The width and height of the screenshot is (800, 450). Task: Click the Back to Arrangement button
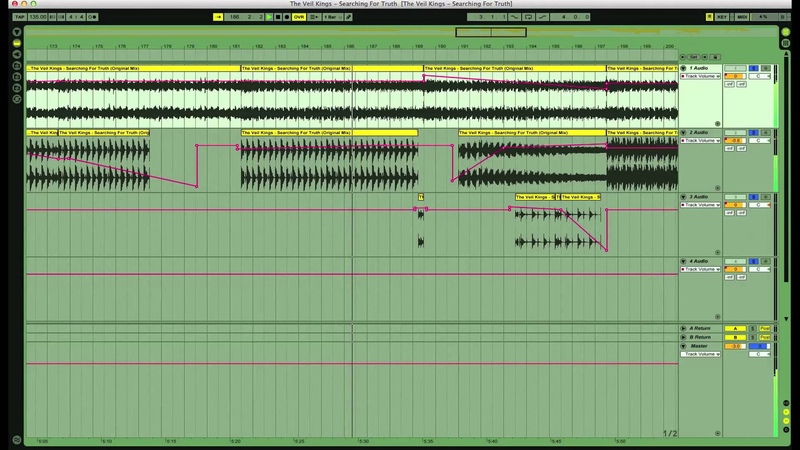point(314,17)
